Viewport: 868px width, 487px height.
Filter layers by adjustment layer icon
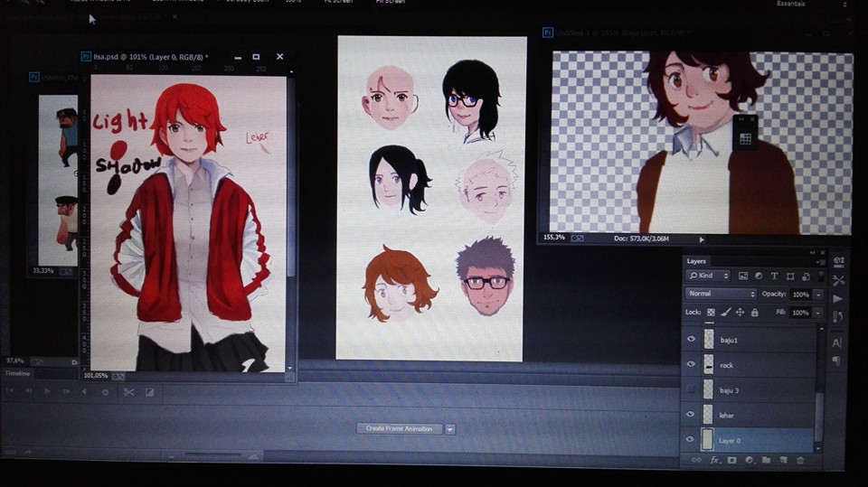pos(759,276)
